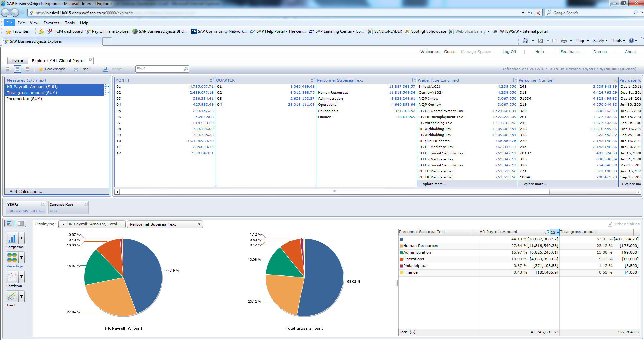Viewport: 644px width, 340px height.
Task: Open the displayed measures dropdown
Action: coord(92,224)
